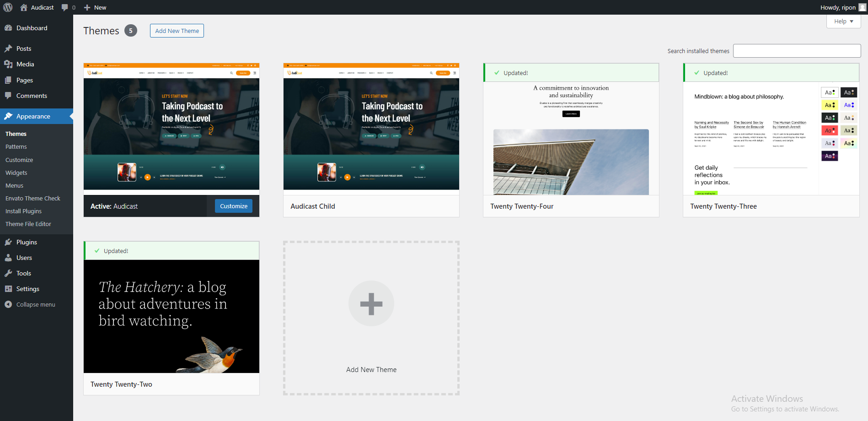The height and width of the screenshot is (421, 868).
Task: Click the Tools wrench icon
Action: 8,273
